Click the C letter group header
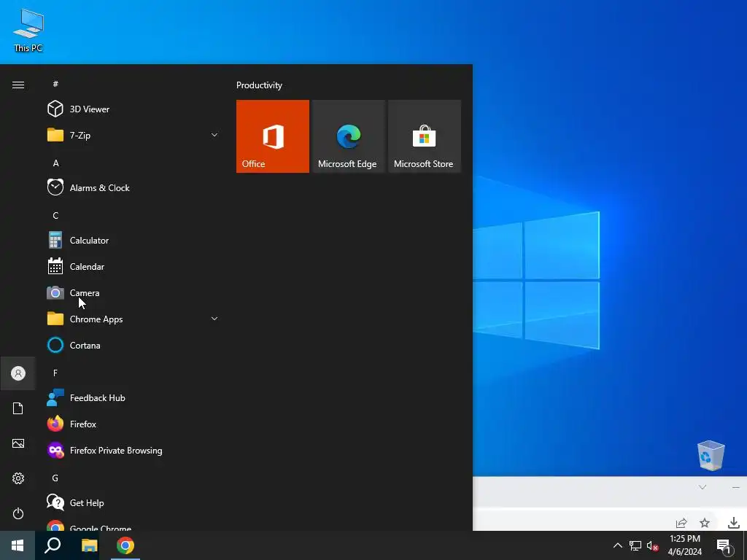 [55, 215]
